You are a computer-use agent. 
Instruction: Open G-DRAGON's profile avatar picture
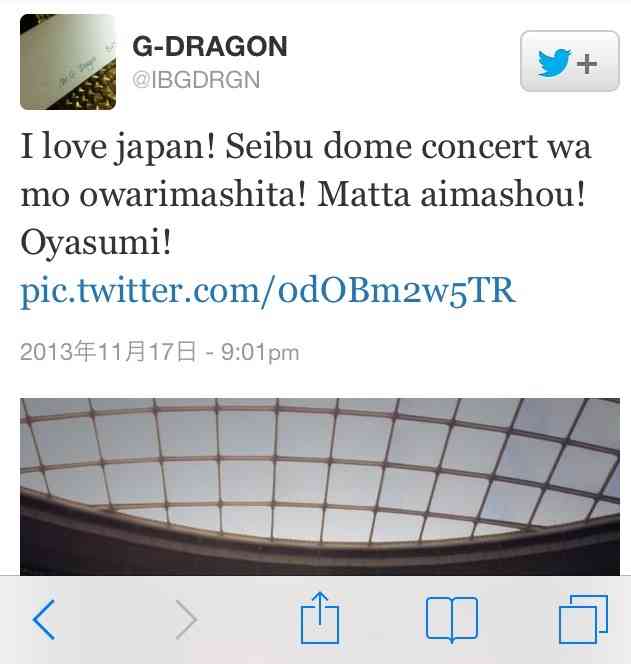point(68,62)
